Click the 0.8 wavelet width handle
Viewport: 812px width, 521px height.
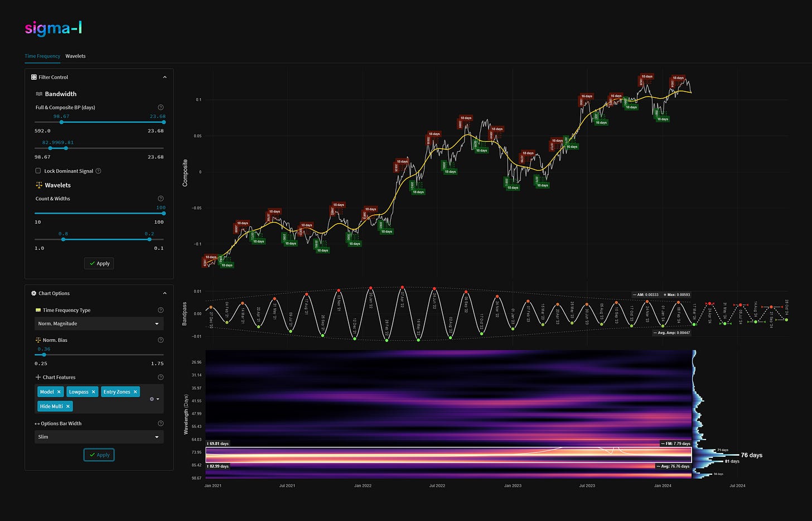[63, 239]
